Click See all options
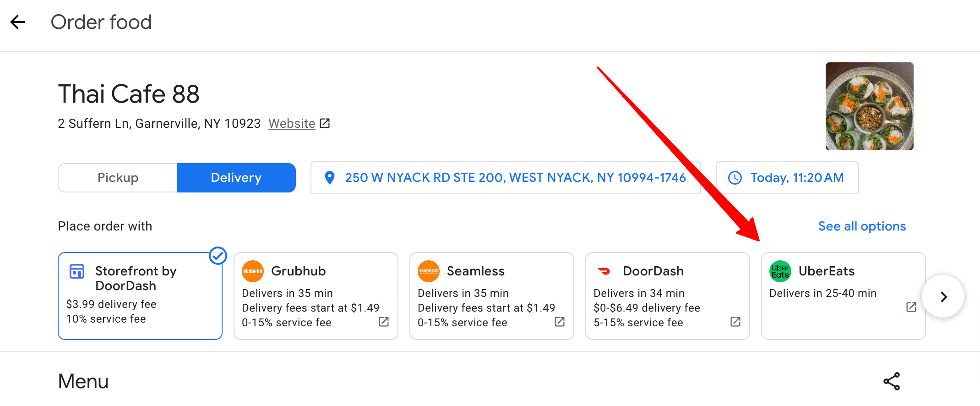980x406 pixels. (862, 226)
